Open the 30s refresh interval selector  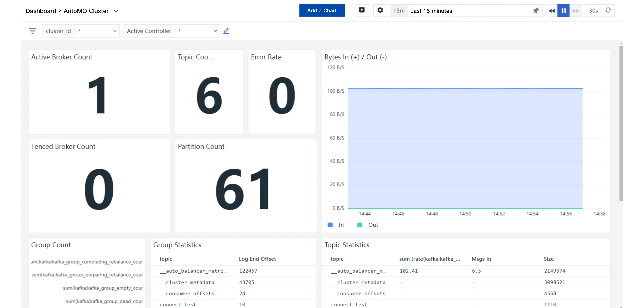coord(593,11)
